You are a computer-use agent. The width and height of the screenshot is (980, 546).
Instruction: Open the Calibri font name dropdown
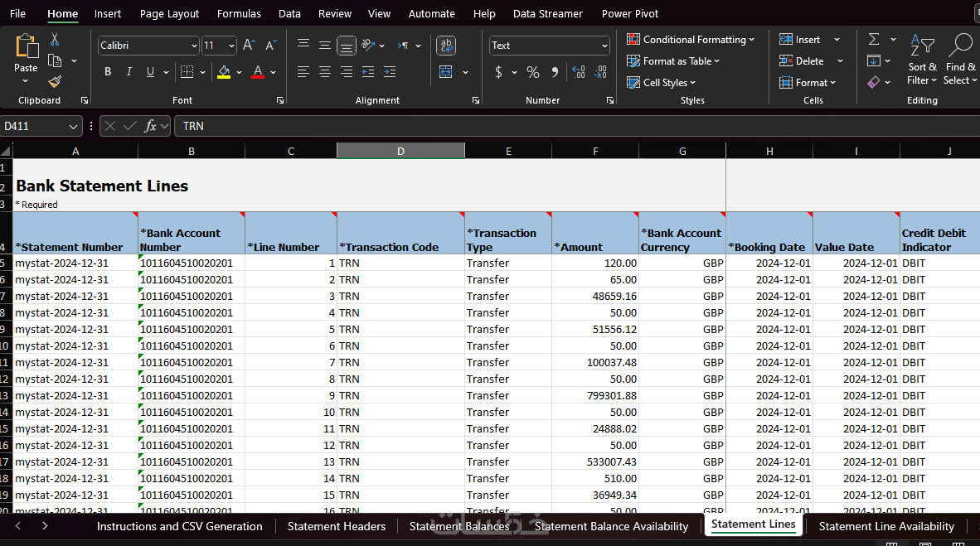(194, 46)
